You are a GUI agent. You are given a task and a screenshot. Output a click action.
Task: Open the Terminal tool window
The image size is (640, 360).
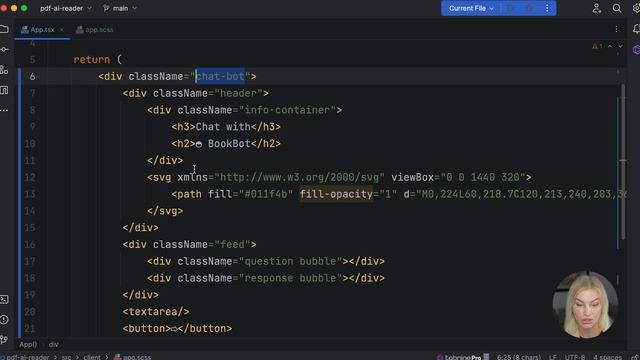(4, 300)
